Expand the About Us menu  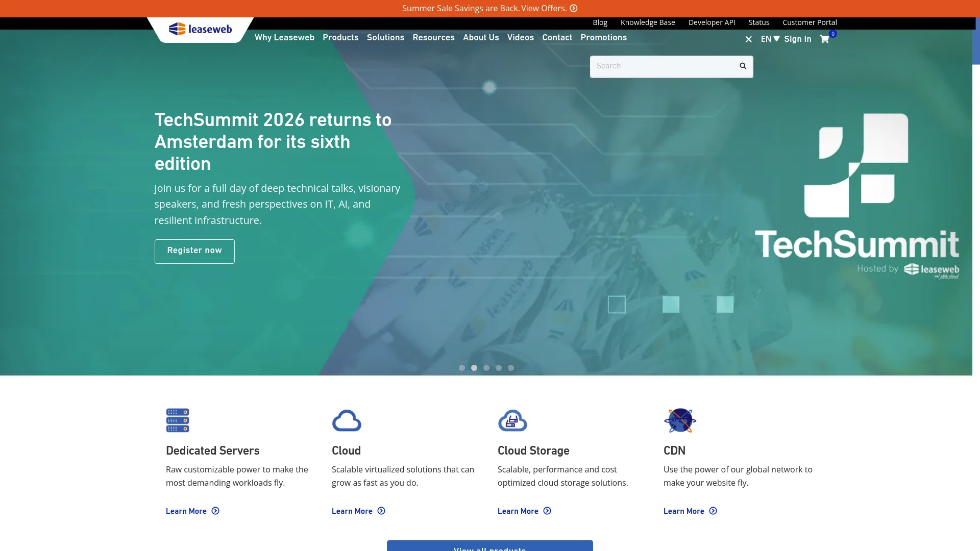pos(481,37)
